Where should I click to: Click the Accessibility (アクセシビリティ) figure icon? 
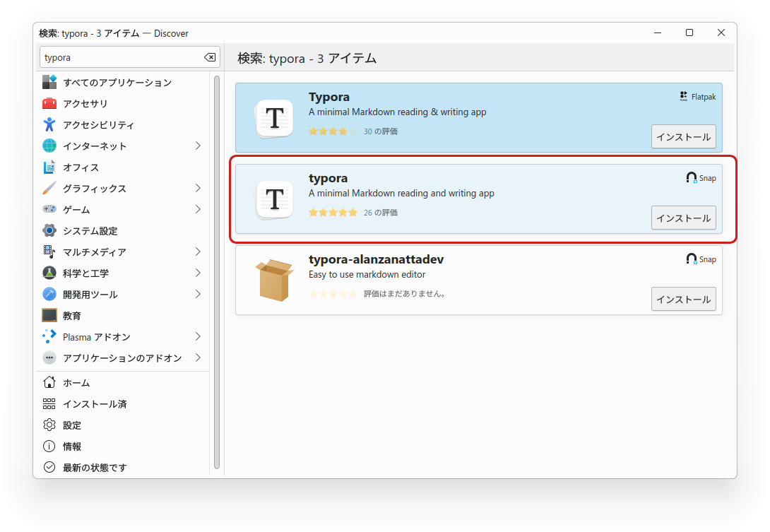(x=49, y=125)
